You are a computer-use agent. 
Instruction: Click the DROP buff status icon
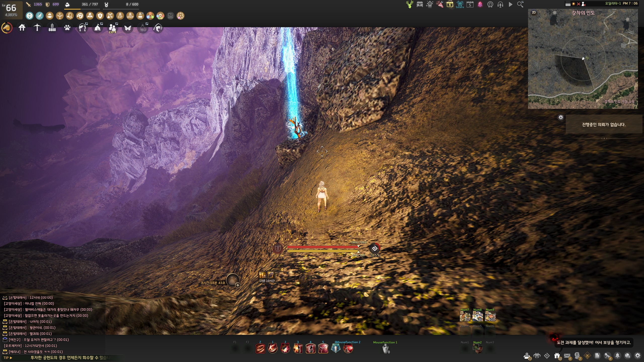pos(130,16)
